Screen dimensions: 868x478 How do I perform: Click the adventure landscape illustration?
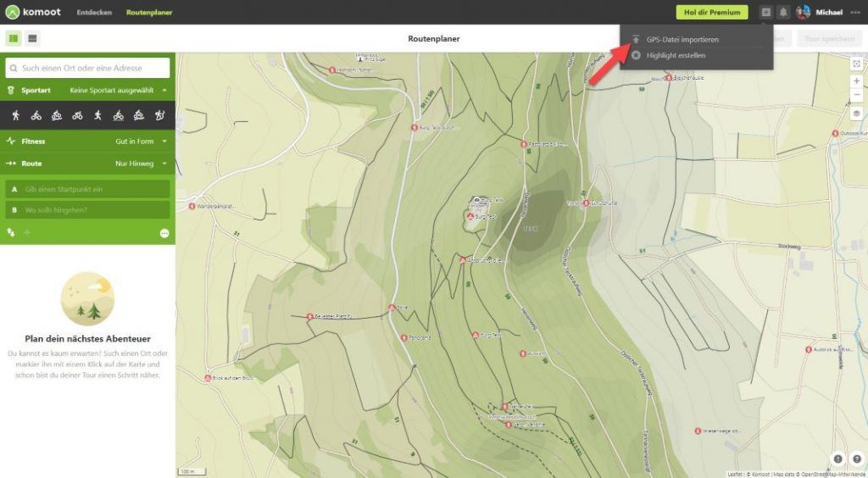87,299
